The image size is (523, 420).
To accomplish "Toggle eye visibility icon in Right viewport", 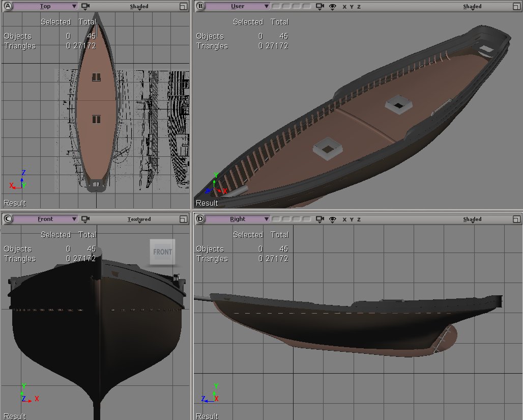I will [x=333, y=219].
